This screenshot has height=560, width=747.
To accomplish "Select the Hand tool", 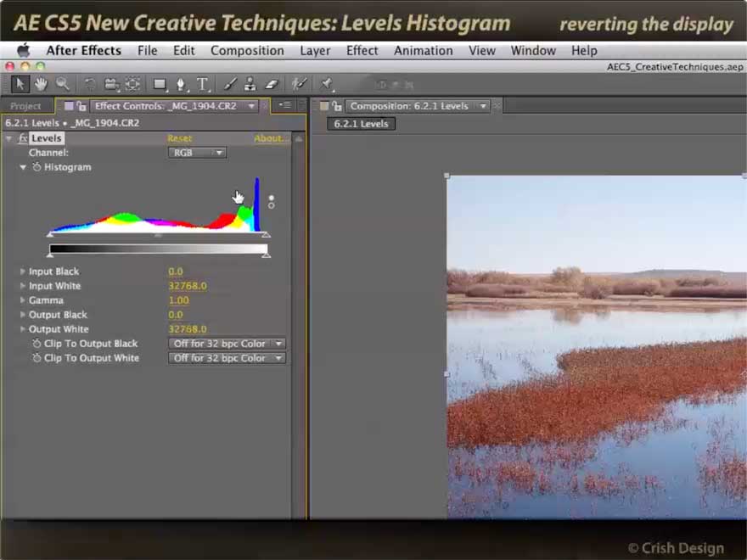I will coord(41,84).
